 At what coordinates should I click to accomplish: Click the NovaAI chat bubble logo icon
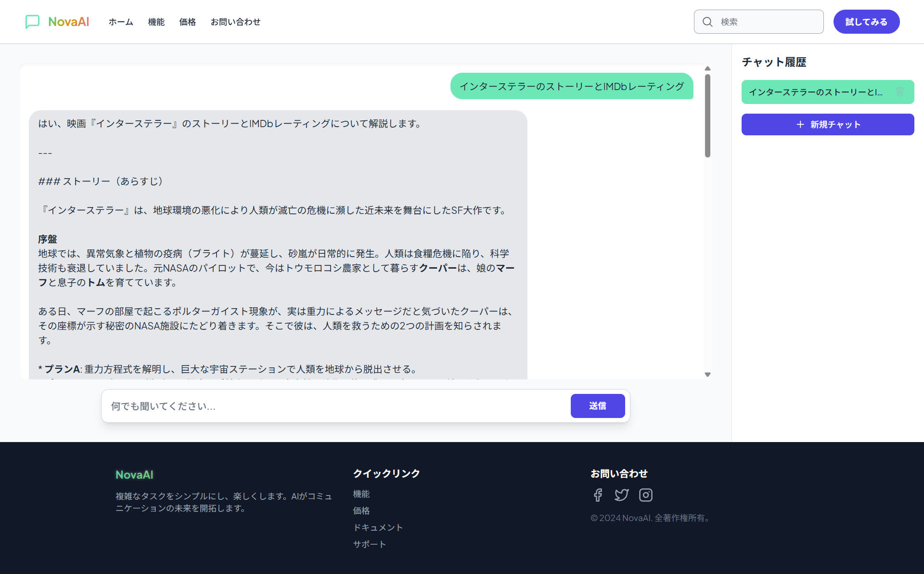pos(32,22)
